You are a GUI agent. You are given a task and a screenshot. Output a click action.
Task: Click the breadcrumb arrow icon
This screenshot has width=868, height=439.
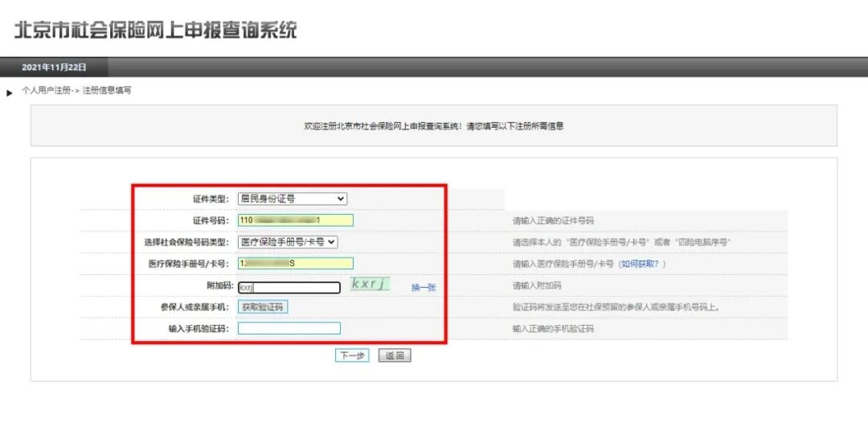10,92
